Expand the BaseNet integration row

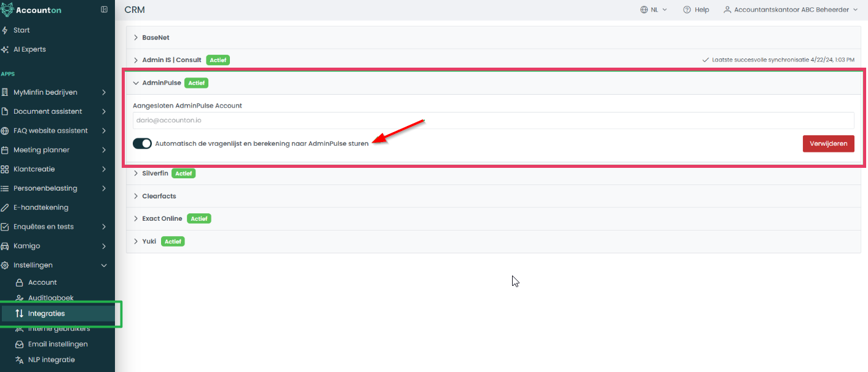[x=136, y=38]
